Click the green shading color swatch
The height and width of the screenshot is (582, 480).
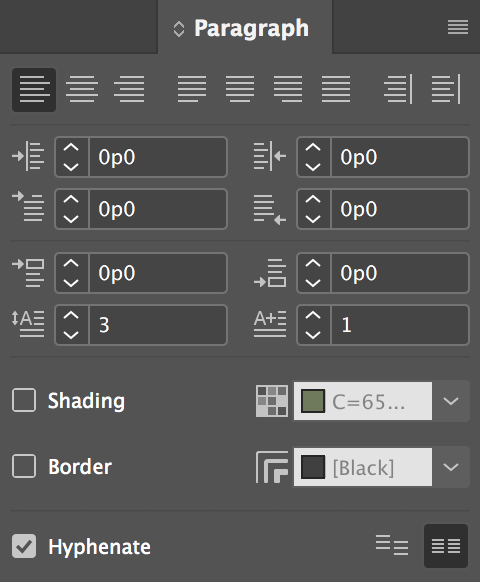pos(313,401)
